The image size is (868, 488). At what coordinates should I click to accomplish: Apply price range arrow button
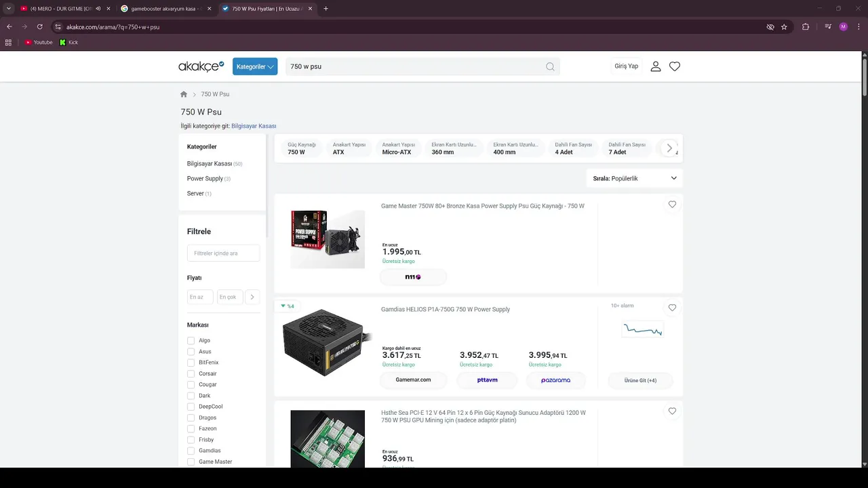252,297
